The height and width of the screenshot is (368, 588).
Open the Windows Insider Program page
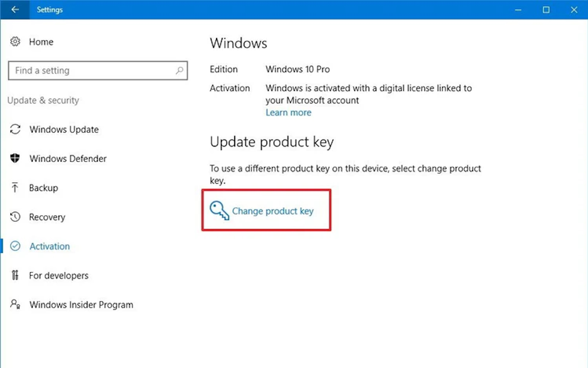[x=81, y=305]
